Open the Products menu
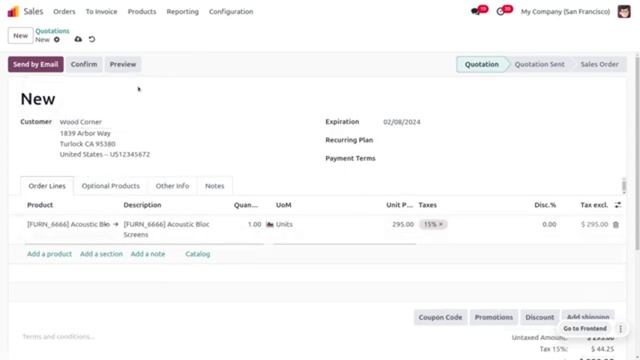The height and width of the screenshot is (360, 640). tap(142, 11)
